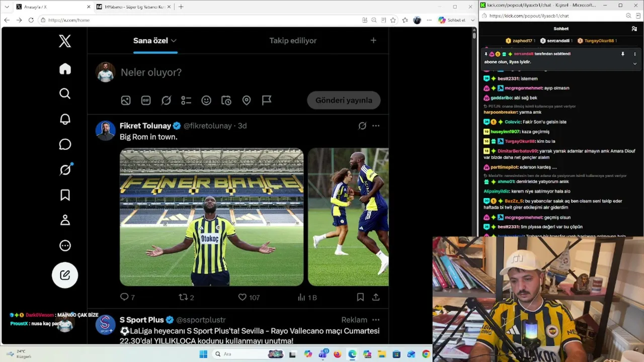This screenshot has width=644, height=362.
Task: Reply to Fikret Tolunay's post
Action: 127,297
